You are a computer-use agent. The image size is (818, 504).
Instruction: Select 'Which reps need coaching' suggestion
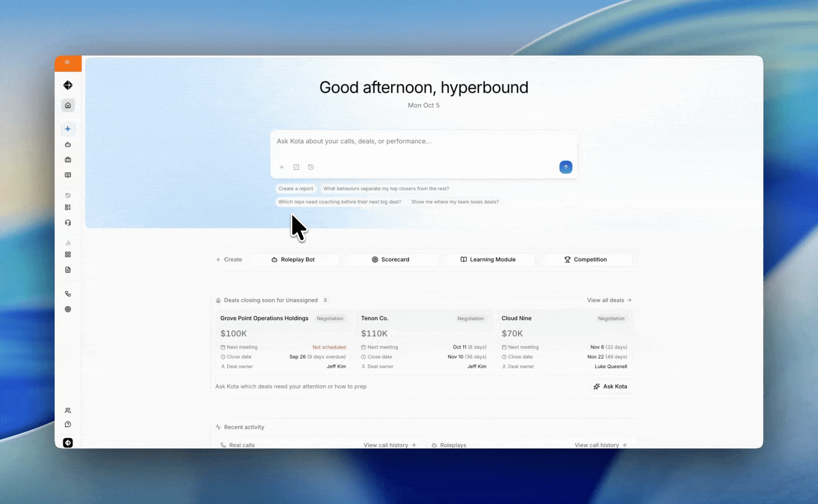pyautogui.click(x=340, y=202)
